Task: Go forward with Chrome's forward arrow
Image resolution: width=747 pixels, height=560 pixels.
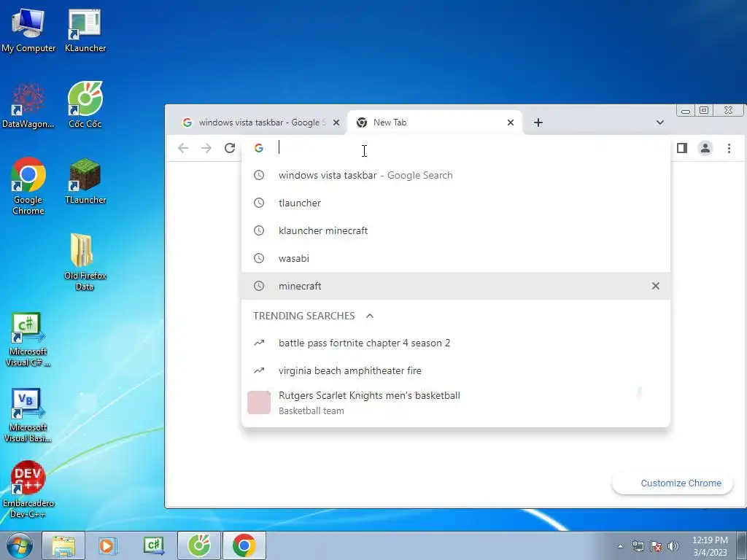Action: [206, 148]
